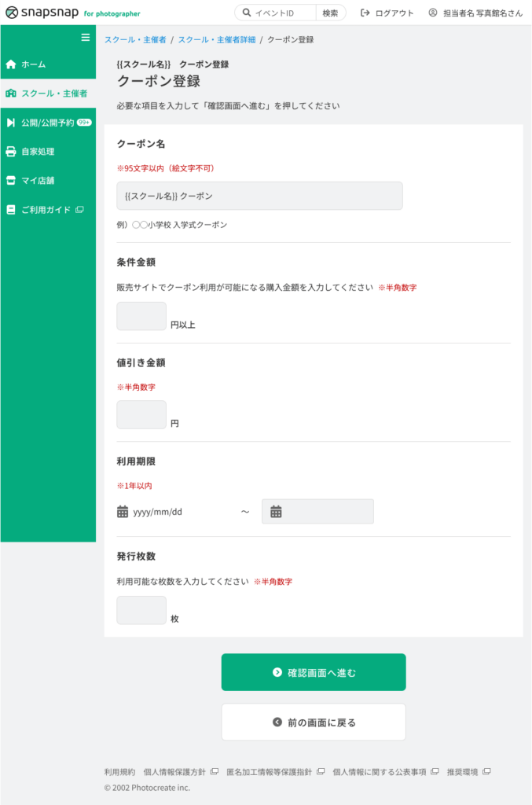Click the start date calendar icon
The height and width of the screenshot is (805, 532).
tap(123, 512)
